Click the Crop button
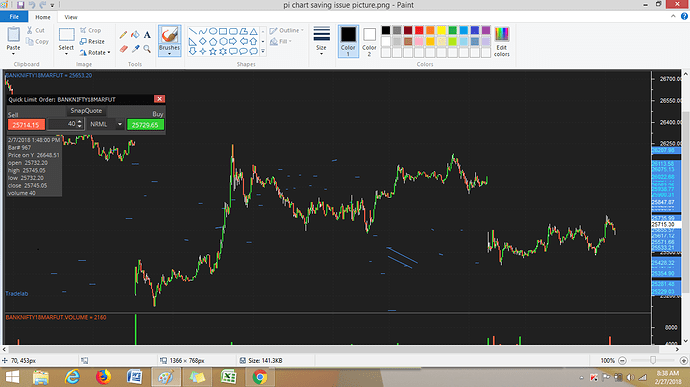This screenshot has height=387, width=690. tap(91, 30)
